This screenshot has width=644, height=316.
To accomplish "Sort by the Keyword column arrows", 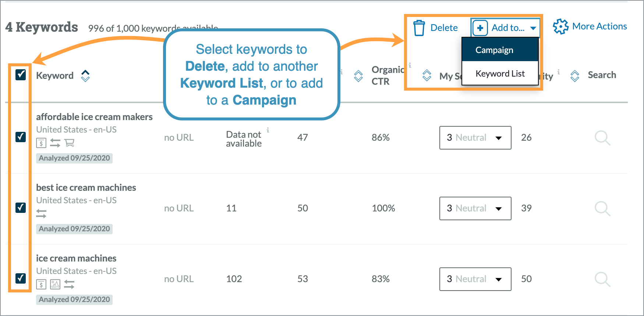I will [x=85, y=76].
